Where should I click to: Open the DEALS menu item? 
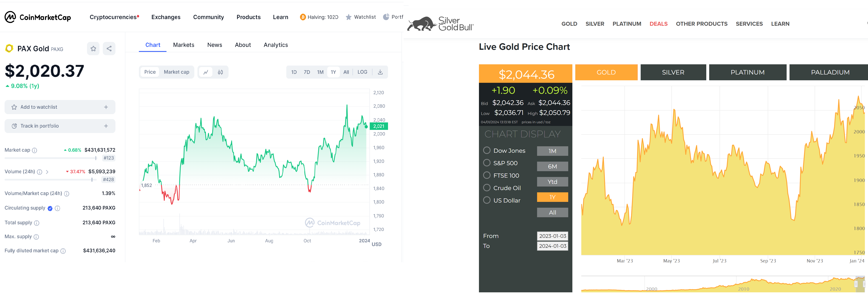click(658, 24)
